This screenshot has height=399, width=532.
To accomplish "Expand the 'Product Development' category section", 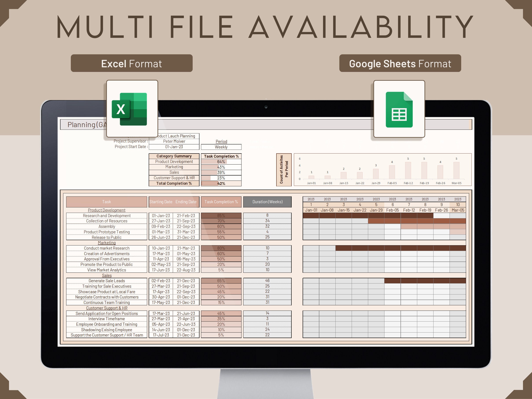I will click(x=106, y=210).
